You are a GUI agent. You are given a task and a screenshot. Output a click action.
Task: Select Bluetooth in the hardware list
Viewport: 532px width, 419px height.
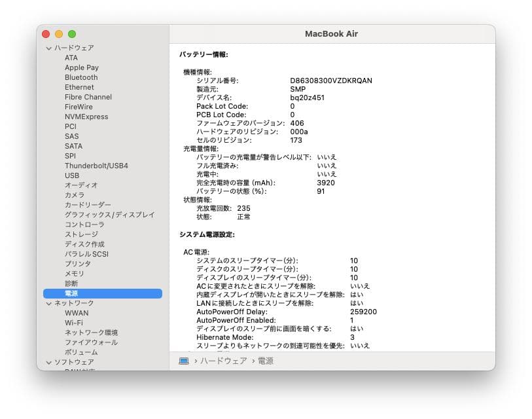tap(82, 77)
